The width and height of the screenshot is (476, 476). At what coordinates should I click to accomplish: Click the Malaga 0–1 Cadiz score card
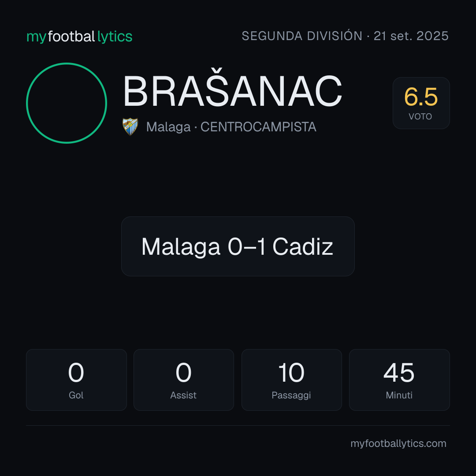(x=238, y=246)
